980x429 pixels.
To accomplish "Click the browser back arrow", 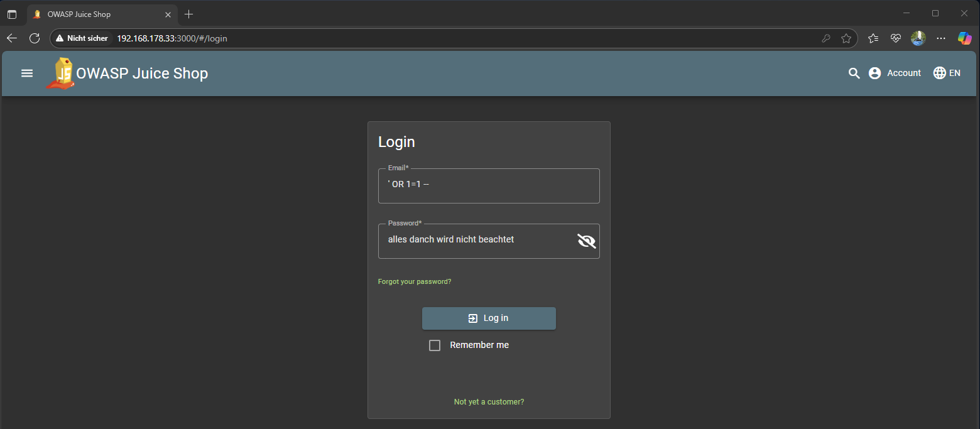I will pos(12,38).
